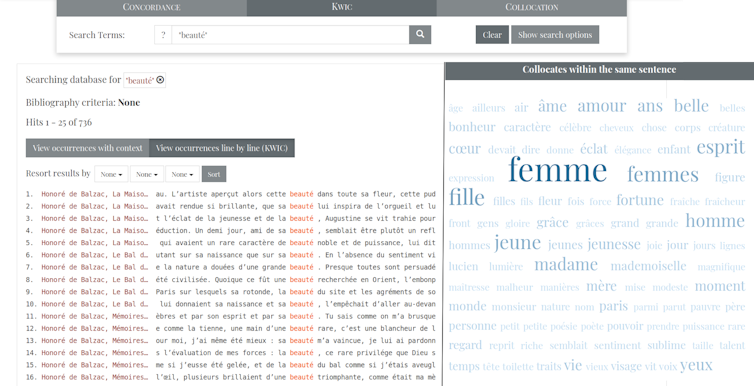Click the collocate word 'fille'
This screenshot has width=754, height=386.
click(x=466, y=198)
